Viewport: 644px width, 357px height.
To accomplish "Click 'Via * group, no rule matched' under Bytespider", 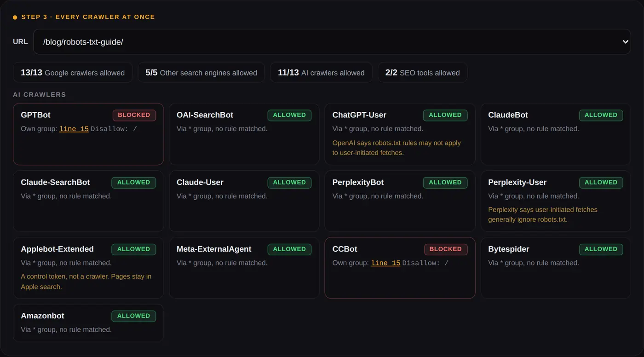I will [534, 263].
